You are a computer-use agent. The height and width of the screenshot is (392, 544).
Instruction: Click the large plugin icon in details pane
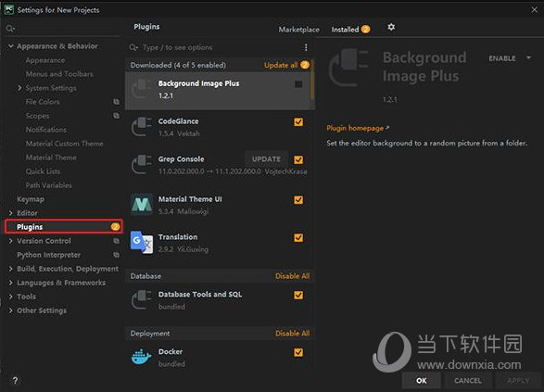pos(349,68)
